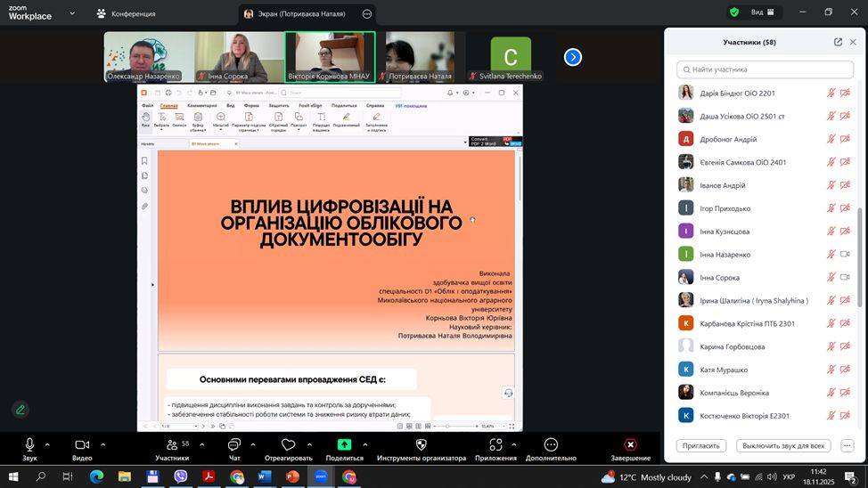Open Host Tools shield icon

point(421,444)
